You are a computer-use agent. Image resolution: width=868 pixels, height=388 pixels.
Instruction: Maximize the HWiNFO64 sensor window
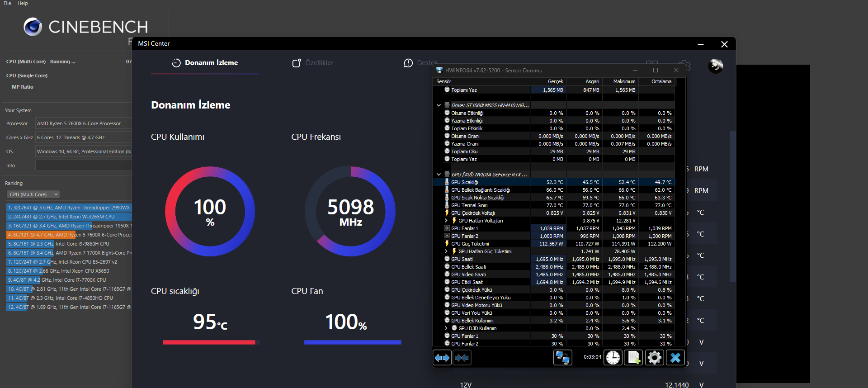(656, 70)
